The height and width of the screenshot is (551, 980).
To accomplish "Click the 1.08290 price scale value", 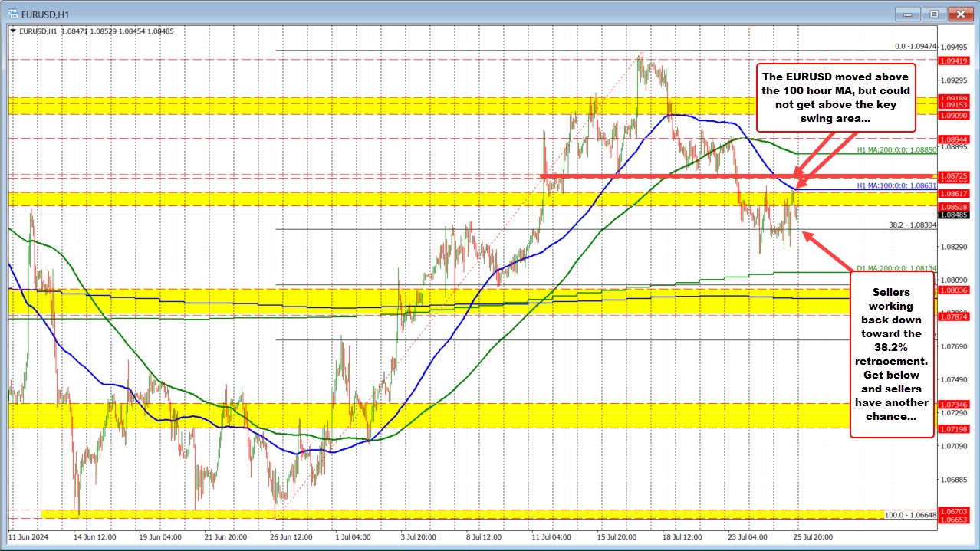I will point(954,247).
